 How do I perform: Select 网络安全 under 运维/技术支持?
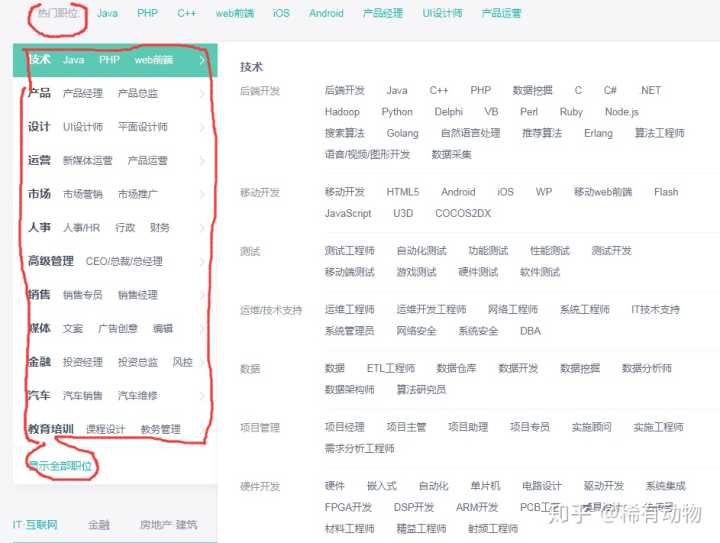pyautogui.click(x=416, y=331)
